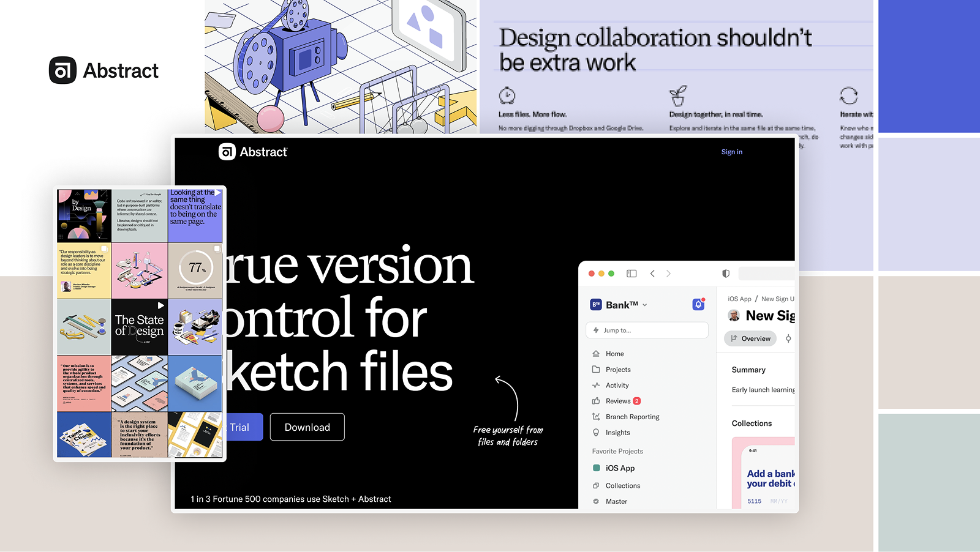Select Branch Reporting in sidebar
980x552 pixels.
pos(632,417)
